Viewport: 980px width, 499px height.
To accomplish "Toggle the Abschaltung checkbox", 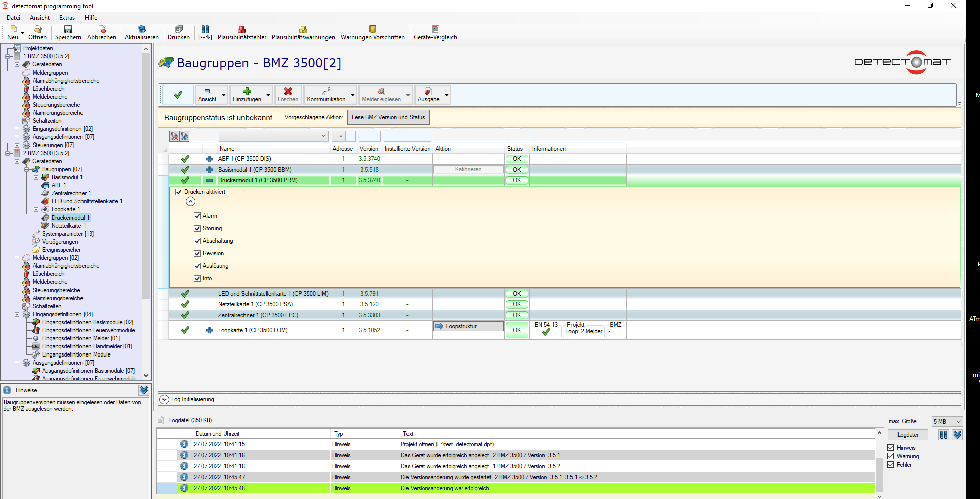I will (197, 241).
